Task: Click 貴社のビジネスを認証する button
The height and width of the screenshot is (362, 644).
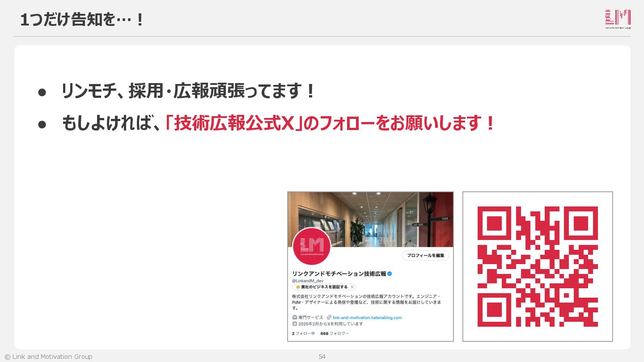Action: click(324, 287)
